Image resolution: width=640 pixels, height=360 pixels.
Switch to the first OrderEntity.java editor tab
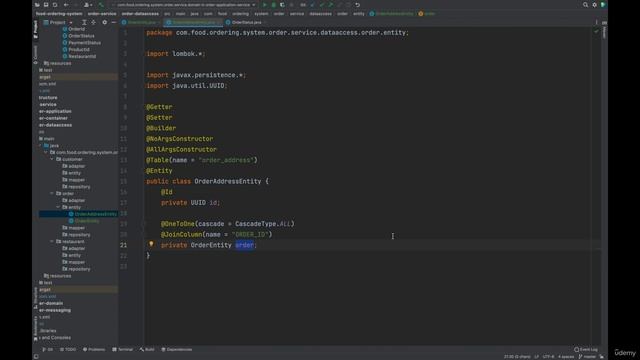pyautogui.click(x=141, y=22)
